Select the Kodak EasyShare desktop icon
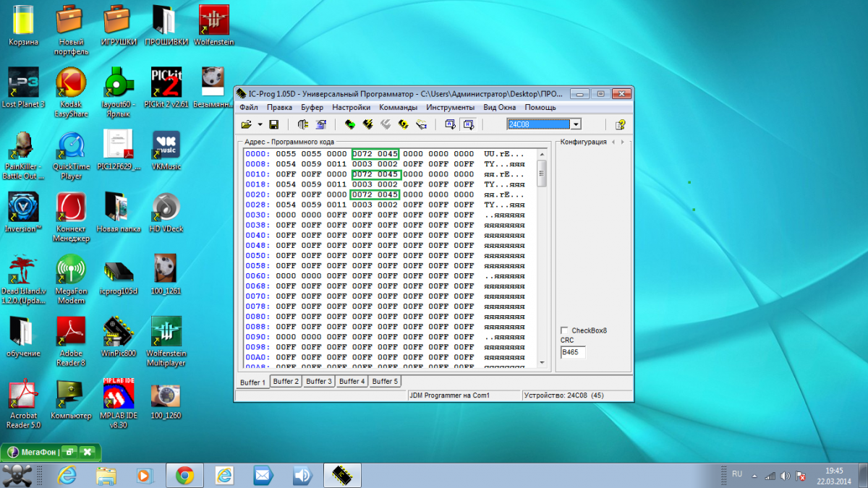Viewport: 868px width, 488px height. point(71,93)
